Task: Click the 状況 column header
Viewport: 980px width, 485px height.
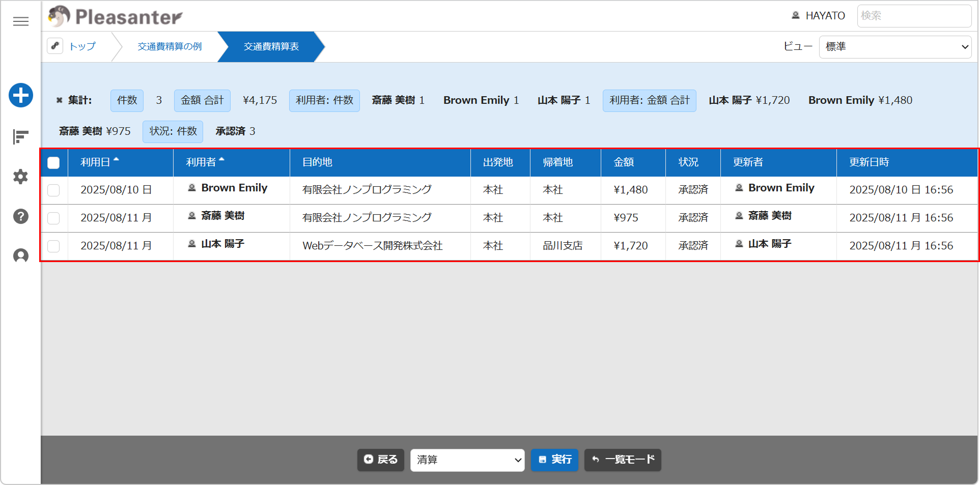Action: click(x=693, y=162)
